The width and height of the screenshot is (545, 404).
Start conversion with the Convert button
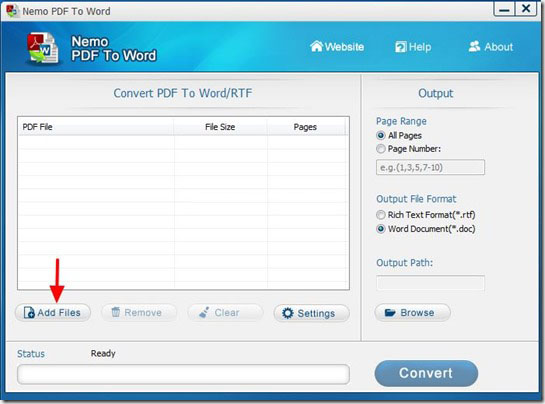[x=426, y=373]
